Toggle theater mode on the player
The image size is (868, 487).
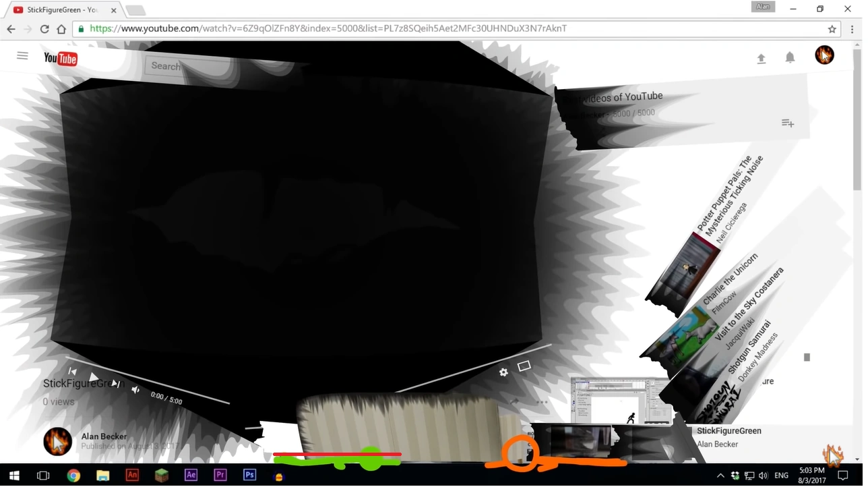(x=524, y=366)
